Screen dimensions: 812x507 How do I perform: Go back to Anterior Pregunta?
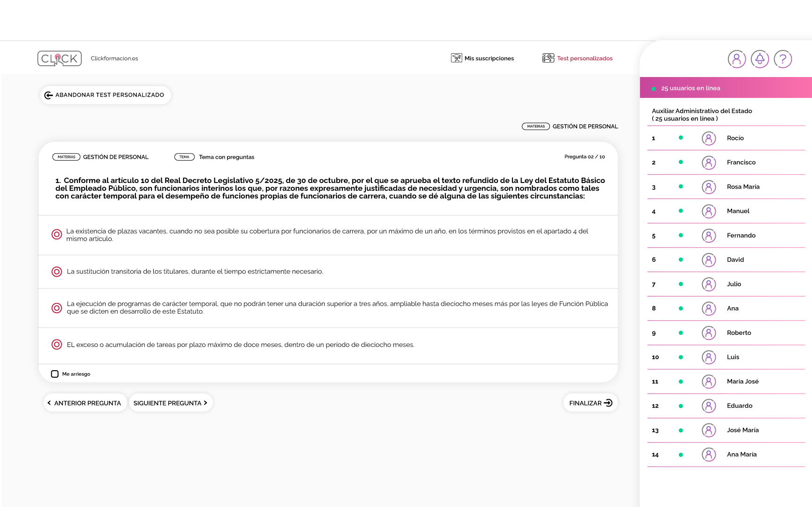[85, 403]
